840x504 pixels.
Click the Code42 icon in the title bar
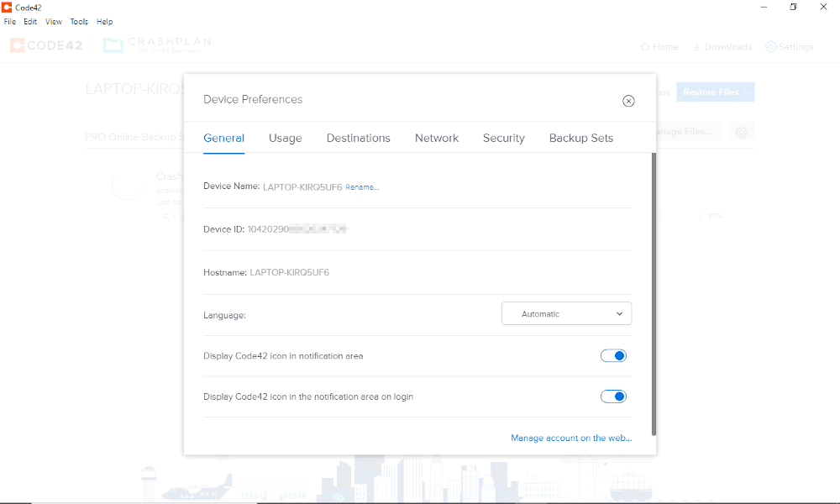tap(7, 7)
